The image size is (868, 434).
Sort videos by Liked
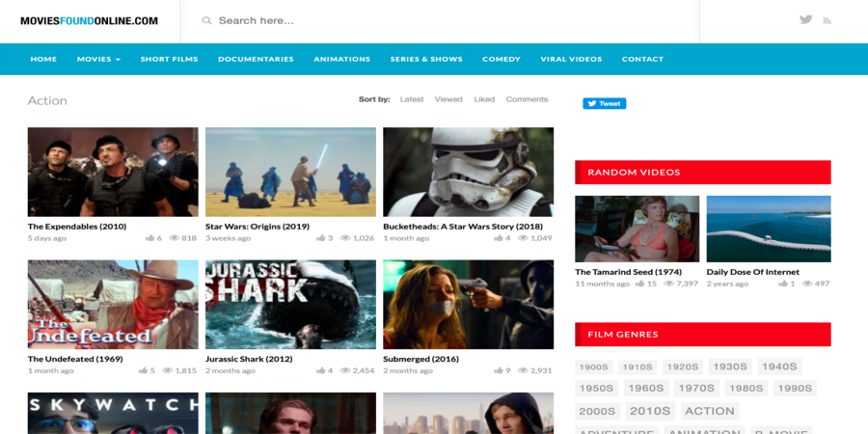[x=484, y=99]
